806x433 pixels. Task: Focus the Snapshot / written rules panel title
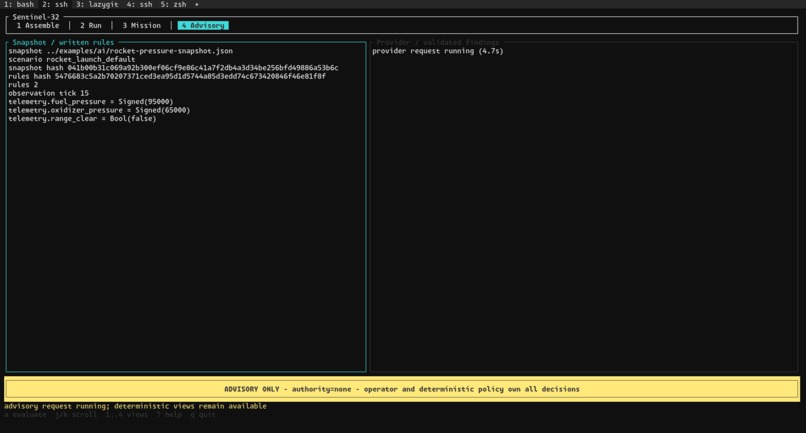pyautogui.click(x=63, y=42)
